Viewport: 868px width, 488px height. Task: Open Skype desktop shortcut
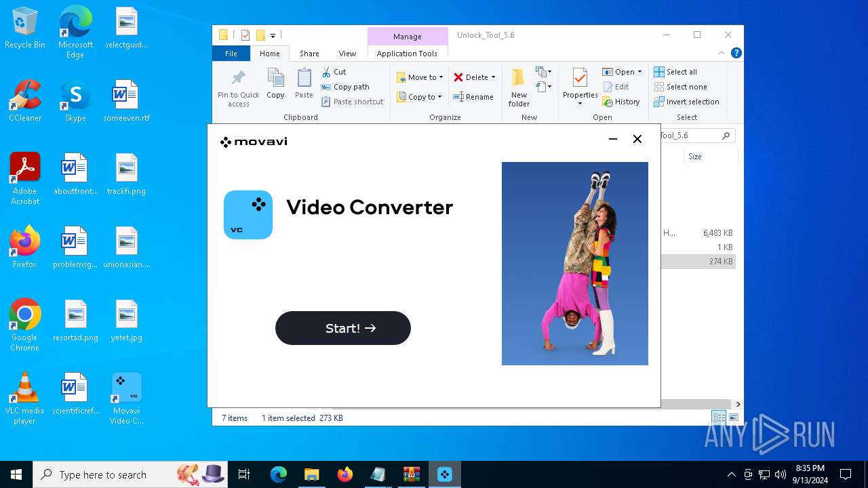point(75,101)
